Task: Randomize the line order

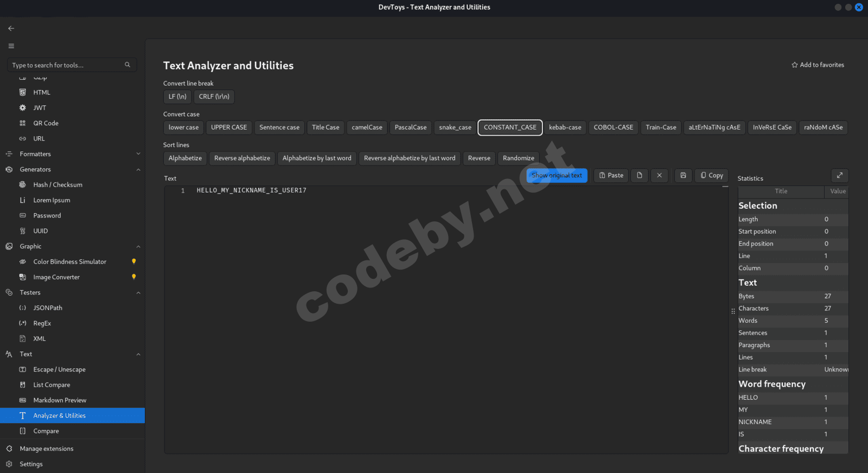Action: tap(518, 158)
